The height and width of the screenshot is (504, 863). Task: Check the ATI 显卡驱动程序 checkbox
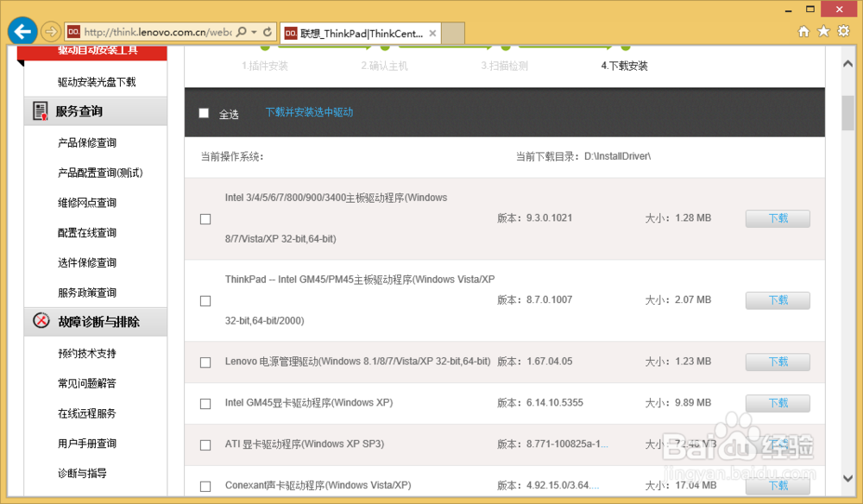coord(205,444)
